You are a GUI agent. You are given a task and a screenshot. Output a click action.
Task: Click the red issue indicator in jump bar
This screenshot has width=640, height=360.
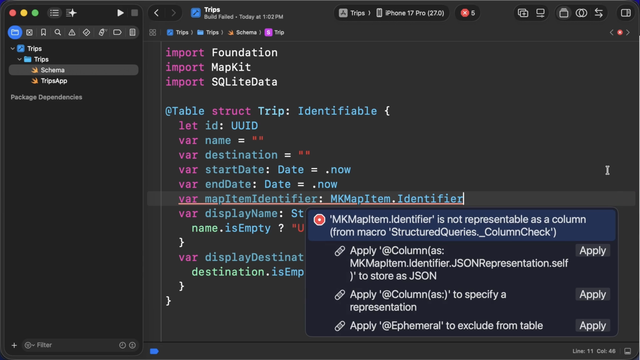620,32
